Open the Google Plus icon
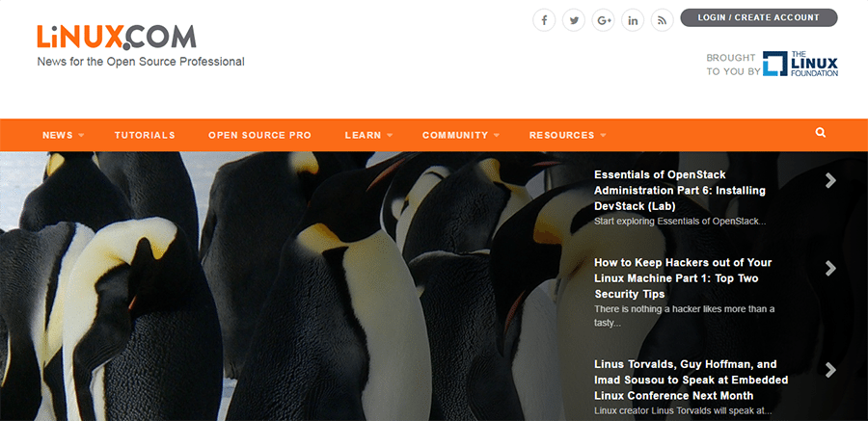Screen dimensions: 868x421 click(x=604, y=19)
